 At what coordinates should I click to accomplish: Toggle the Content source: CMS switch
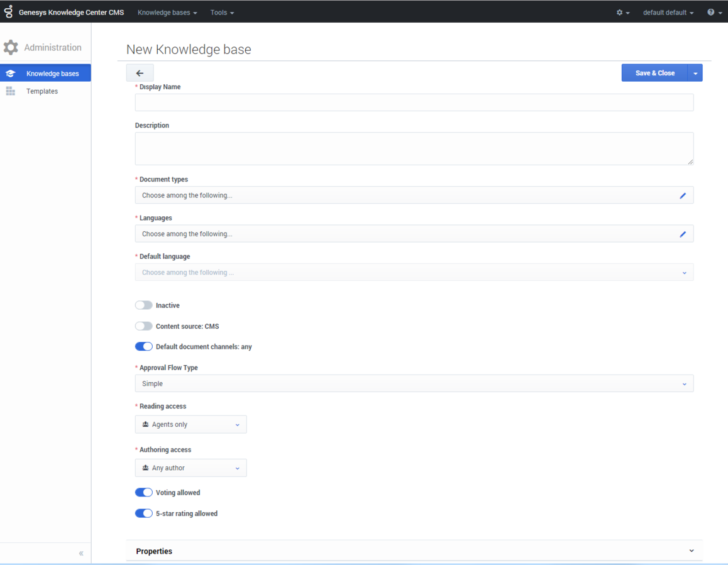point(143,326)
